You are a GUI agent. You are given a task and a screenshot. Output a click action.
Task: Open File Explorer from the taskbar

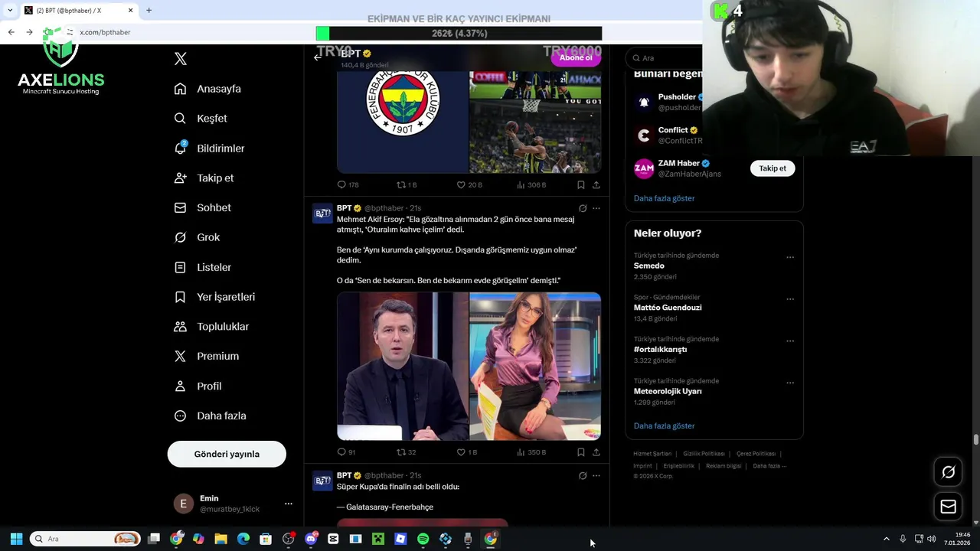point(221,539)
